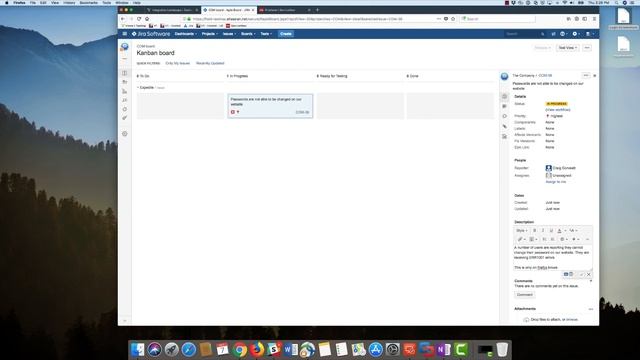640x360 pixels.
Task: Open the project avatar in sidebar
Action: [x=124, y=47]
